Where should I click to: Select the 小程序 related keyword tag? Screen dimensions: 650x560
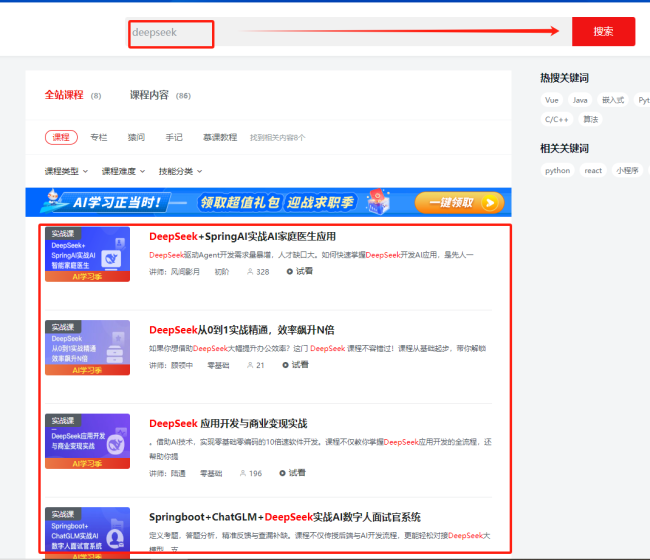coord(627,170)
